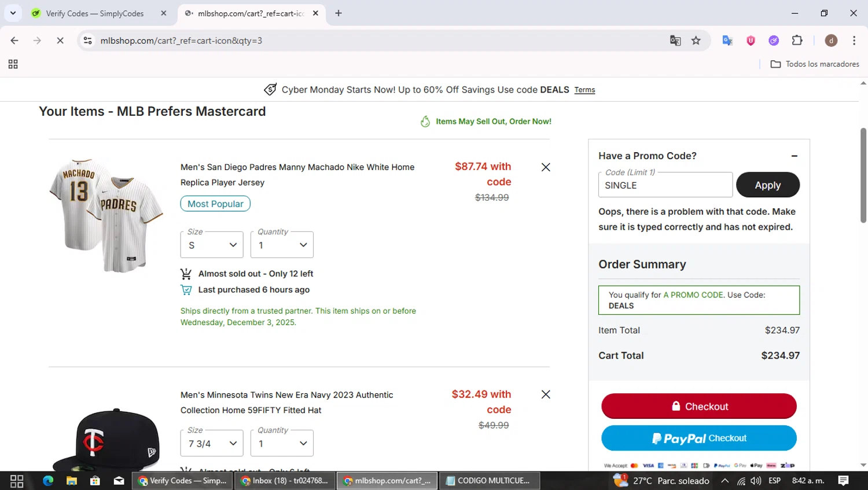Open the Padres Manny Machado jersey thumbnail
868x490 pixels.
tap(106, 215)
